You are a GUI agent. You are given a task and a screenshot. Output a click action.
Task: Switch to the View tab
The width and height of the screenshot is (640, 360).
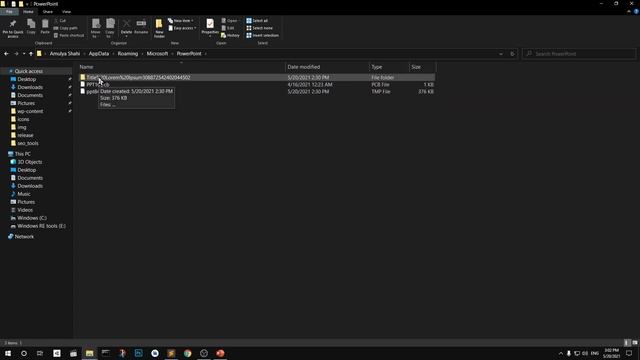coord(67,12)
